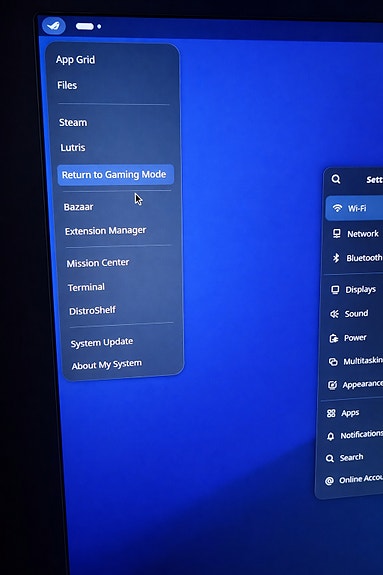Viewport: 383px width, 575px height.
Task: Click the Bluetooth icon in Settings sidebar
Action: [x=336, y=258]
